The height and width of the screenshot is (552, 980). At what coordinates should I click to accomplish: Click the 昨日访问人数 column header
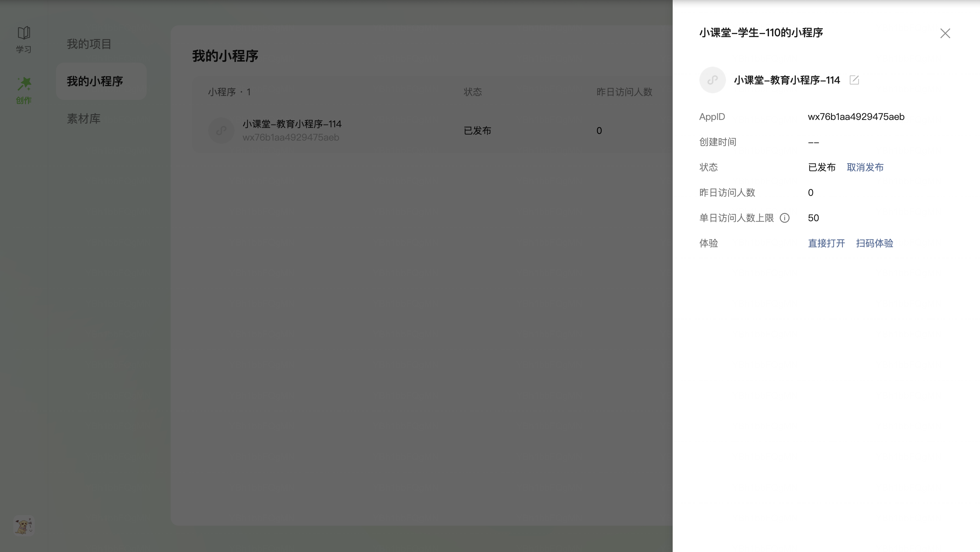(x=624, y=92)
